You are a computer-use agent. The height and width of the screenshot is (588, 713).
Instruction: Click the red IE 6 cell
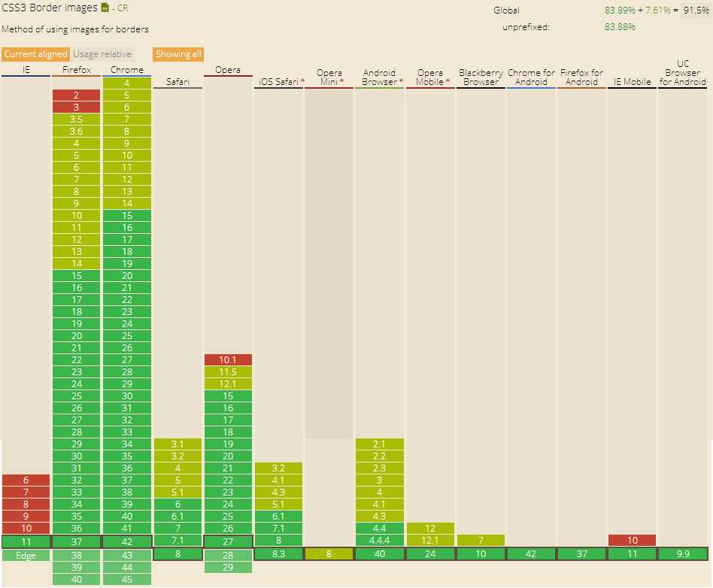26,480
